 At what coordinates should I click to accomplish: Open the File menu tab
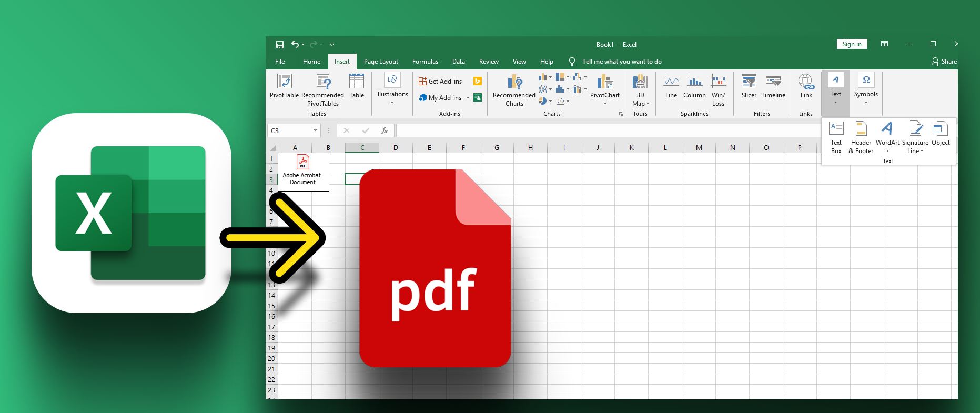pos(280,62)
